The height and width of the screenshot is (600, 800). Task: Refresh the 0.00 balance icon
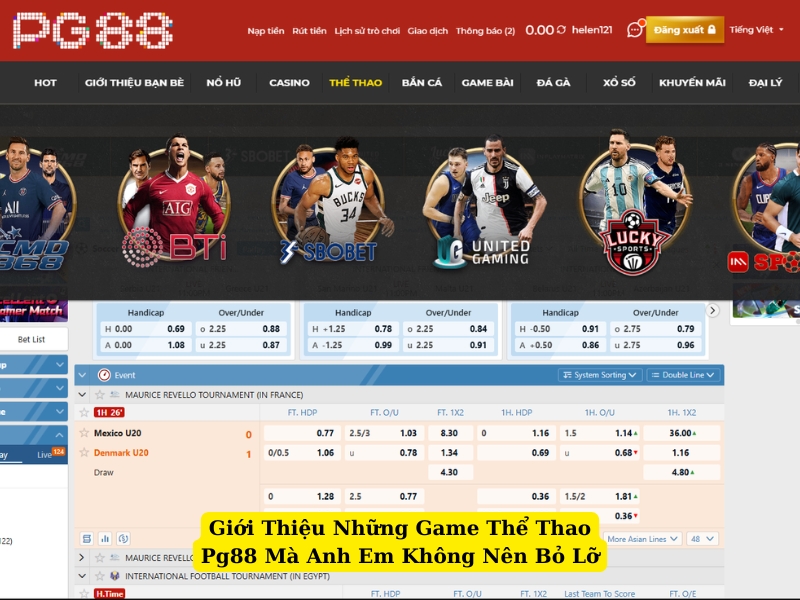click(x=561, y=30)
